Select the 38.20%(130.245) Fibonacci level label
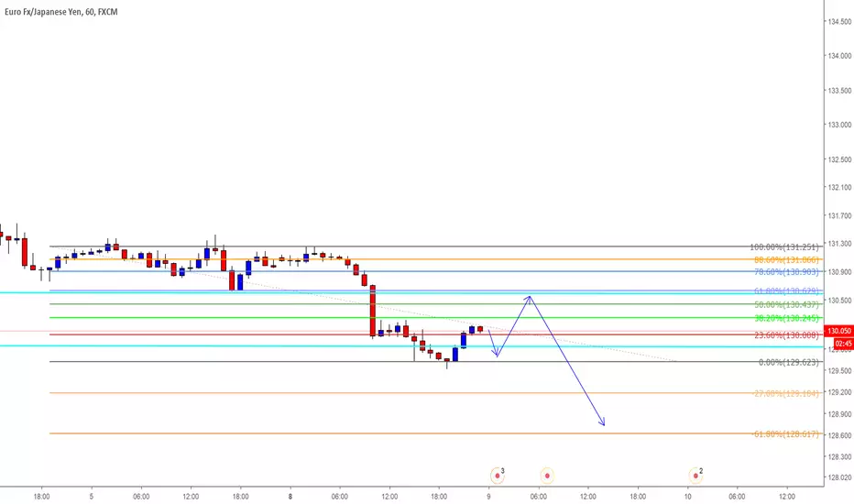 click(x=786, y=318)
